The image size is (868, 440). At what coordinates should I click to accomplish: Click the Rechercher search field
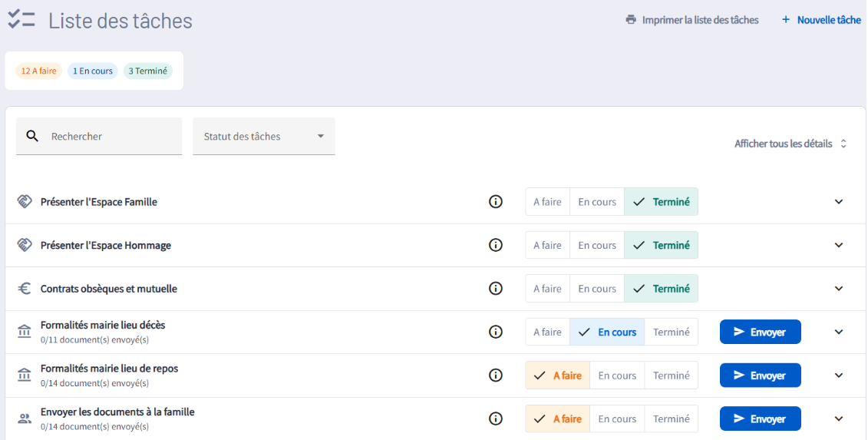111,137
